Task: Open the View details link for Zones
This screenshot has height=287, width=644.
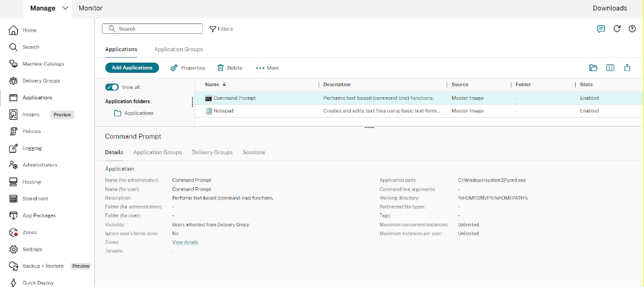Action: (x=185, y=242)
